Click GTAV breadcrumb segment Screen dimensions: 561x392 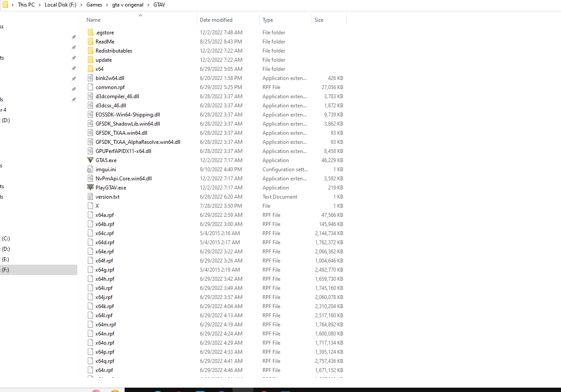coord(159,5)
